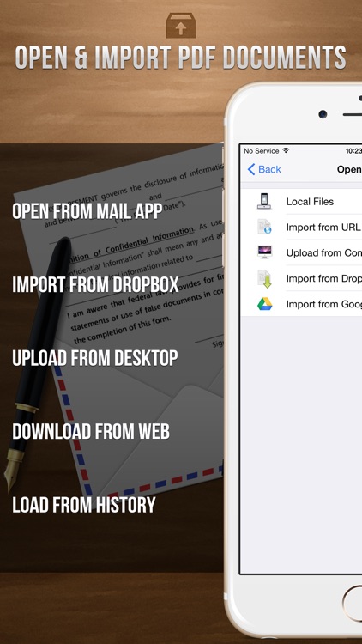Click Import From Dropbox caption

pos(95,284)
